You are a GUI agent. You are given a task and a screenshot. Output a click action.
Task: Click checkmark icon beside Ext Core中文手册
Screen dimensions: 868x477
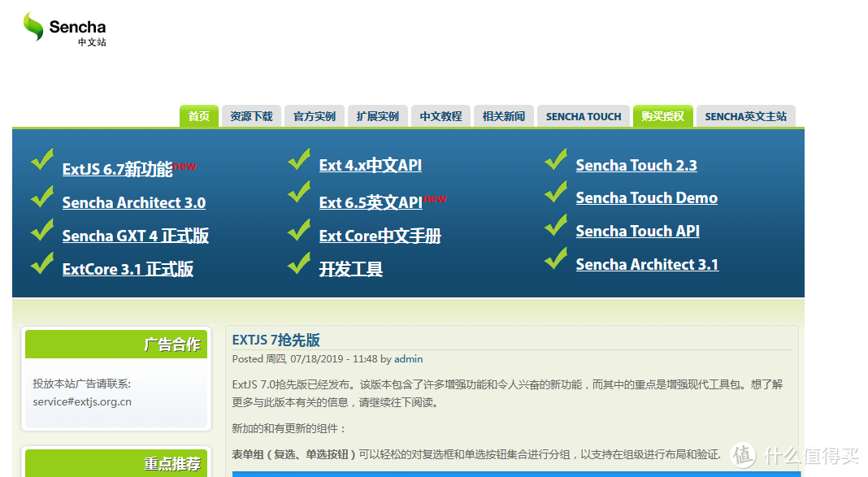[x=299, y=230]
